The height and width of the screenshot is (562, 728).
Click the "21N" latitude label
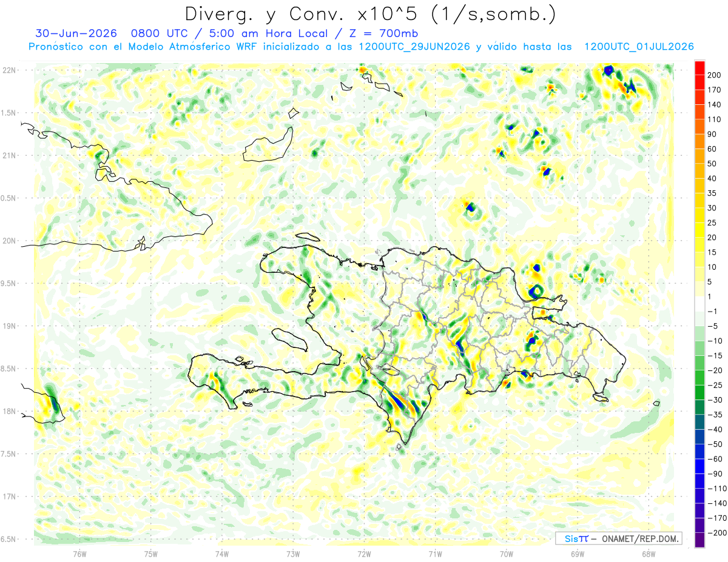click(x=9, y=155)
